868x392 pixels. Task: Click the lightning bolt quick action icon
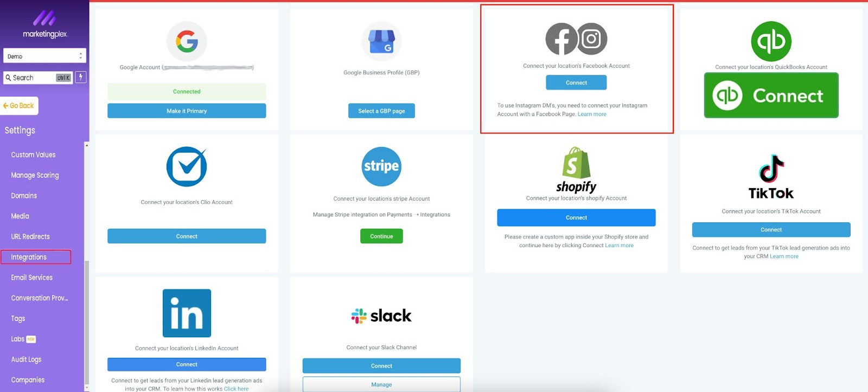(80, 78)
